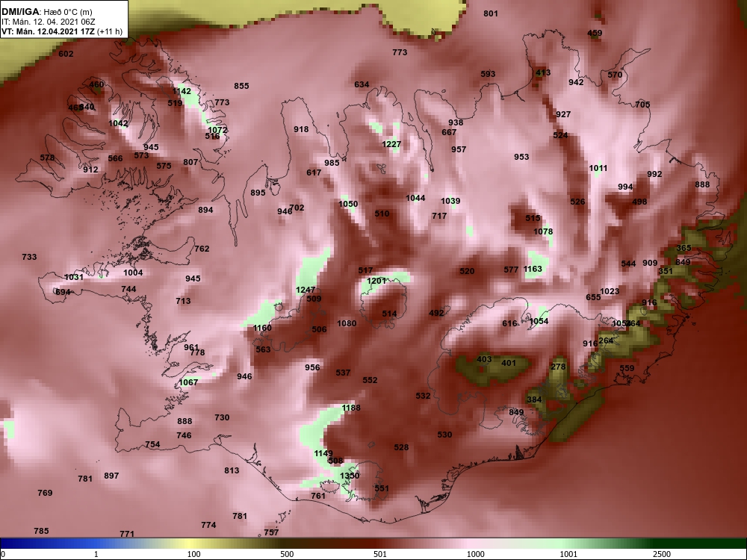747x560 pixels.
Task: Click the number 785 on the map
Action: (x=41, y=531)
